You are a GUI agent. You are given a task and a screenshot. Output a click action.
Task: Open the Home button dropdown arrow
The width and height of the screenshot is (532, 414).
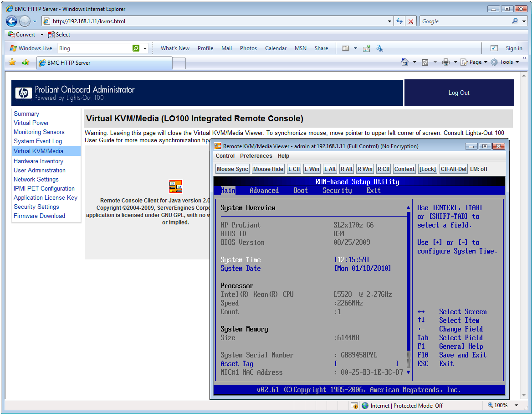[x=414, y=62]
